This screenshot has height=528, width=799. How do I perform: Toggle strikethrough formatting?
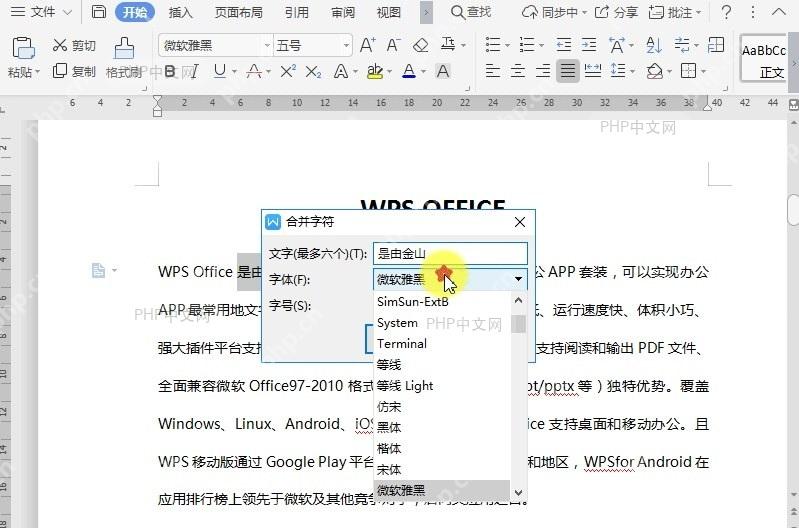click(x=253, y=71)
